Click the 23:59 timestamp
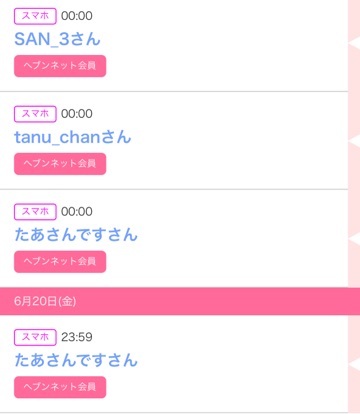360x414 pixels. [x=77, y=337]
